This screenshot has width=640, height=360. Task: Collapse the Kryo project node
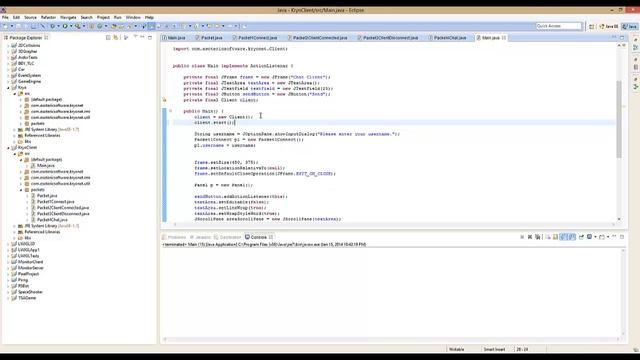click(x=8, y=87)
